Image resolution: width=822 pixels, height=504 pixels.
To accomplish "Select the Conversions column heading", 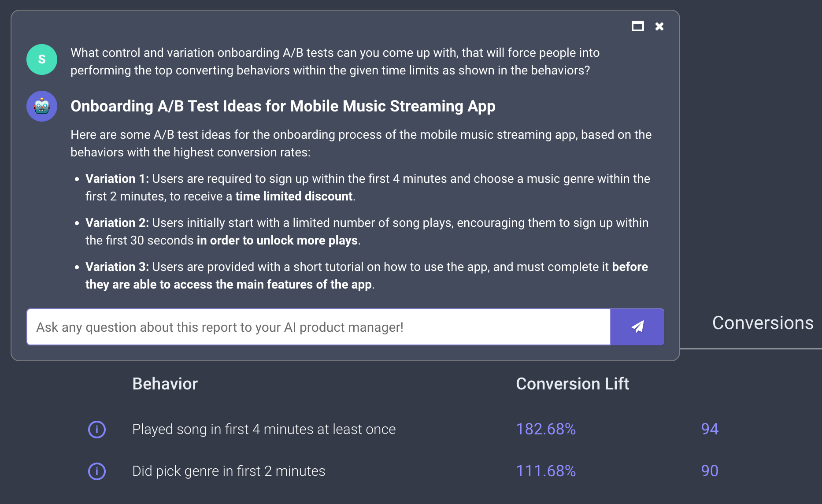I will click(763, 323).
